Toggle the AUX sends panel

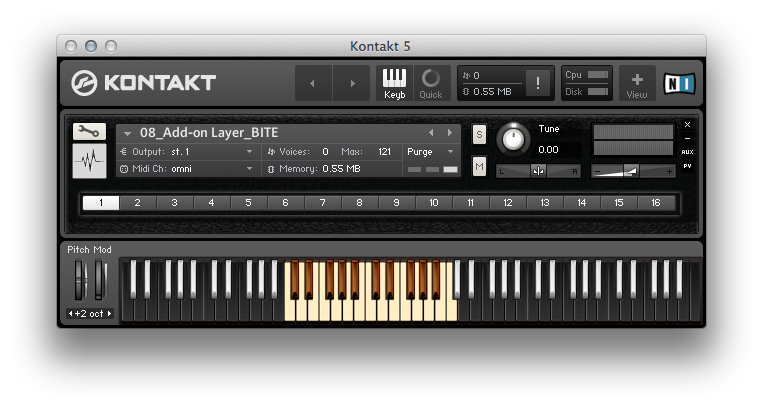point(688,152)
